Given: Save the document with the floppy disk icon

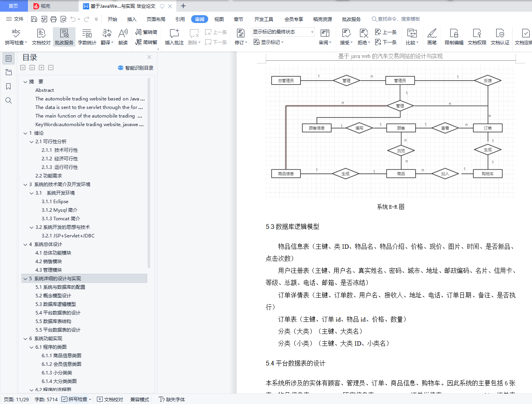Looking at the screenshot, I should point(34,19).
